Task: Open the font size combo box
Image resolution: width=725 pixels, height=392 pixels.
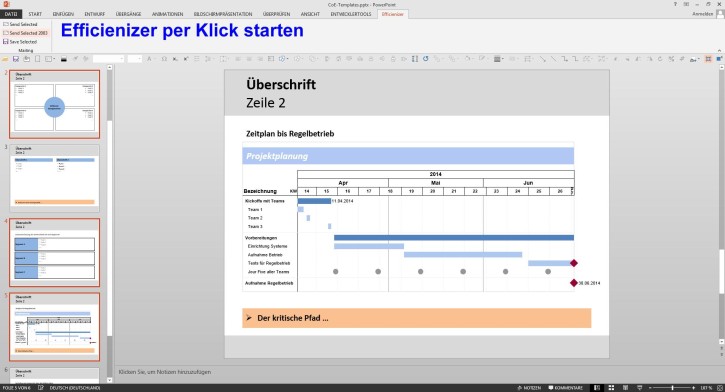Action: pyautogui.click(x=135, y=59)
